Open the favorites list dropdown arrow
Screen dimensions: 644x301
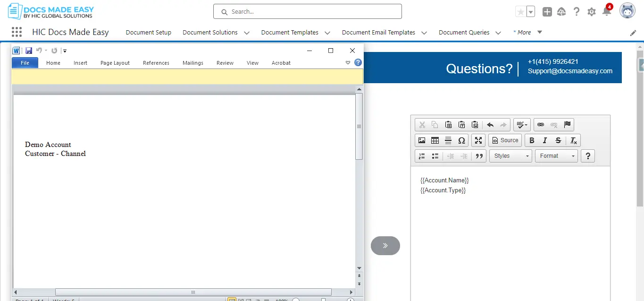pyautogui.click(x=531, y=12)
